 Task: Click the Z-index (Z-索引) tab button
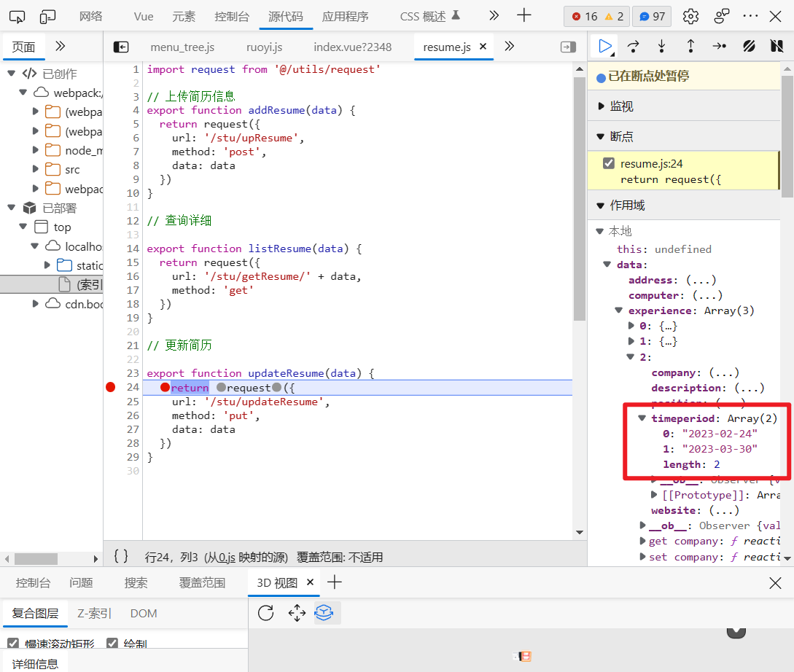pos(95,613)
